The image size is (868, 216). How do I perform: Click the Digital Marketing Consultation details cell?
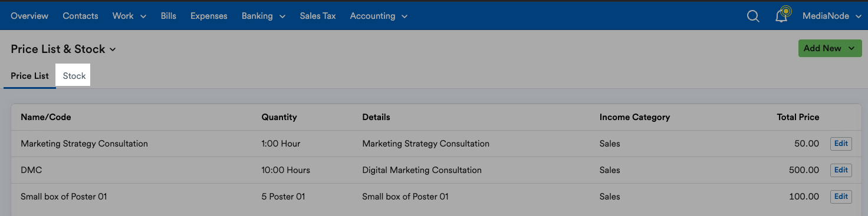[x=422, y=170]
